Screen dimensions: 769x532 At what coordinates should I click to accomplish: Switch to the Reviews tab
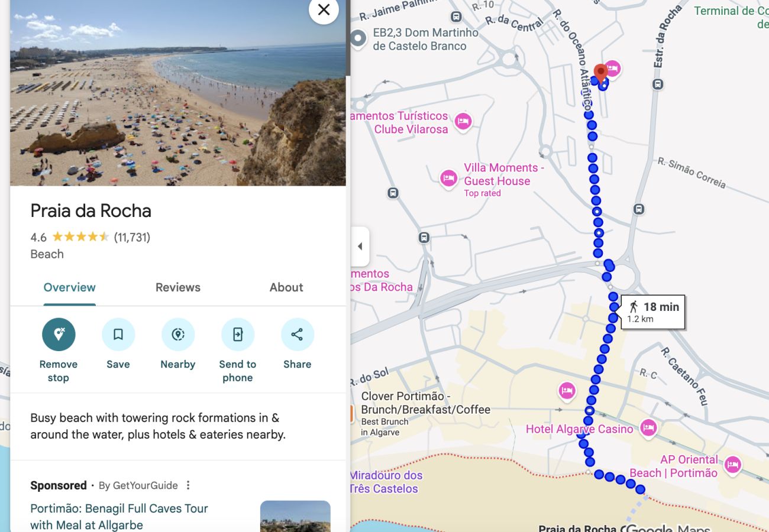pyautogui.click(x=177, y=287)
